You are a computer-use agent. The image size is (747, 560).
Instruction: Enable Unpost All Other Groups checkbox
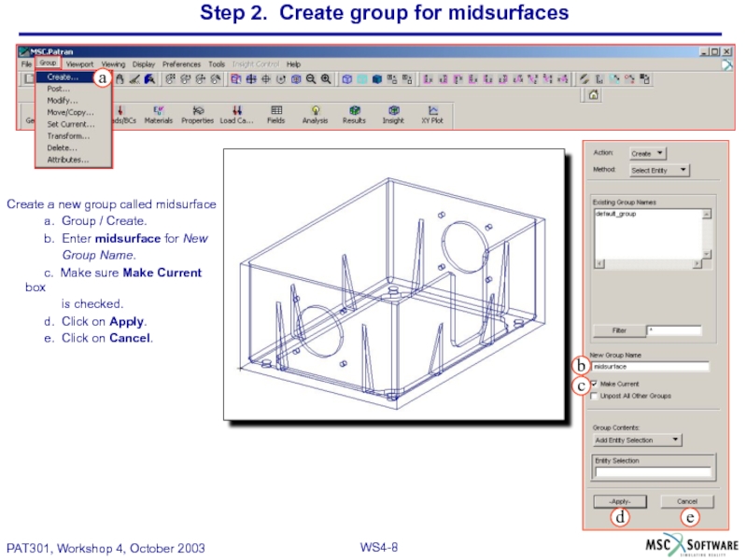tap(594, 396)
